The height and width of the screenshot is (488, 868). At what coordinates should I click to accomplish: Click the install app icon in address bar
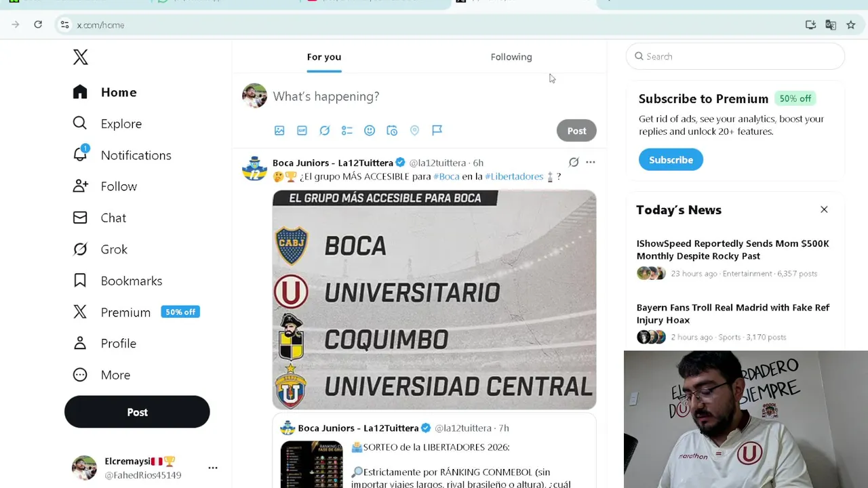(x=810, y=25)
